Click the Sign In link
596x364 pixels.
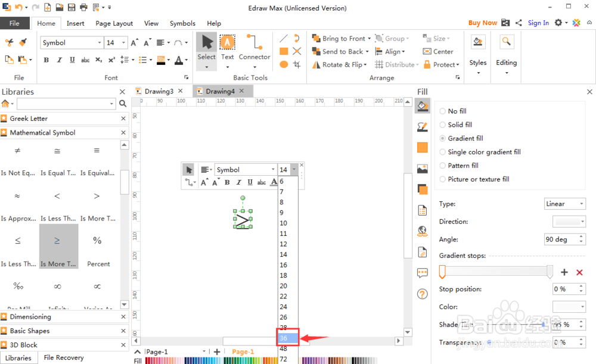pos(538,23)
